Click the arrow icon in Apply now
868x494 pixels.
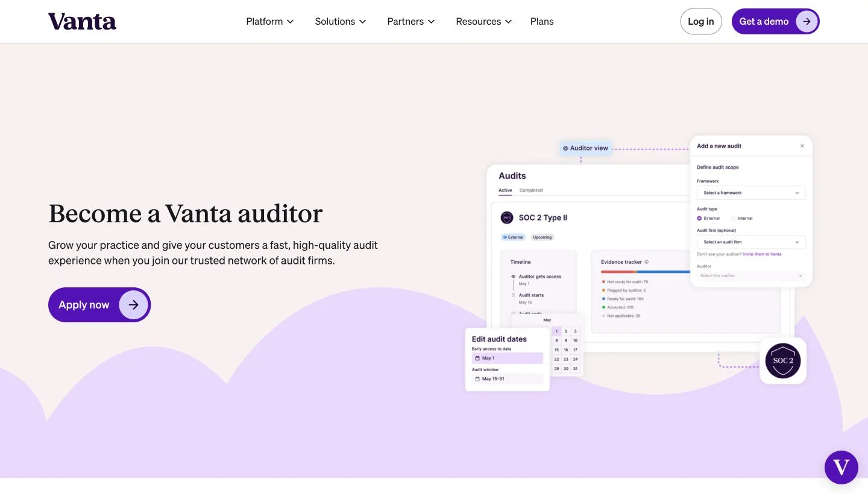[x=133, y=305]
